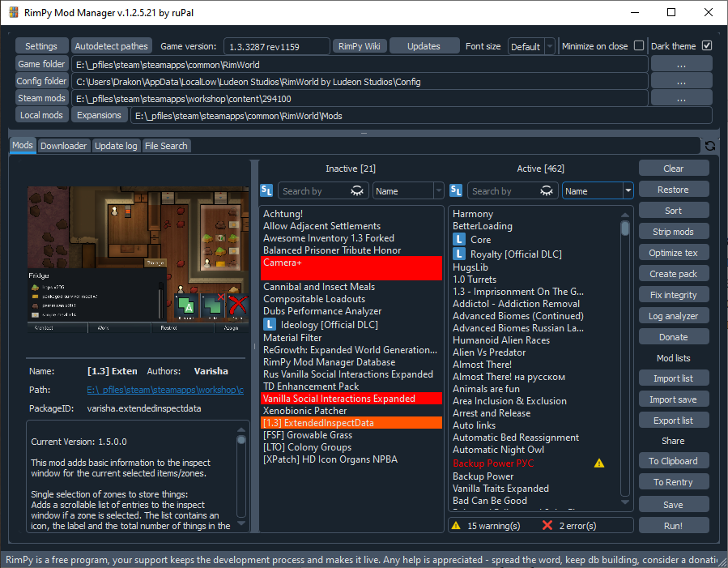Open the mod Path hyperlink
Image resolution: width=728 pixels, height=568 pixels.
[x=165, y=390]
